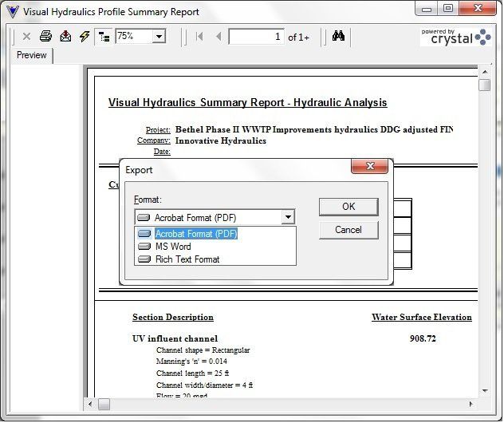Choose Rich Text Format option
Viewport: 504px width, 423px height.
187,259
